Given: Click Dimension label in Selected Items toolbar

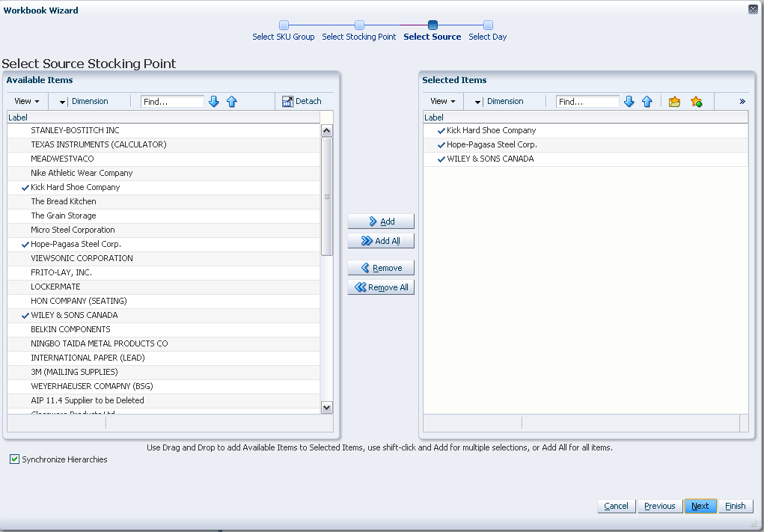Looking at the screenshot, I should (x=505, y=101).
